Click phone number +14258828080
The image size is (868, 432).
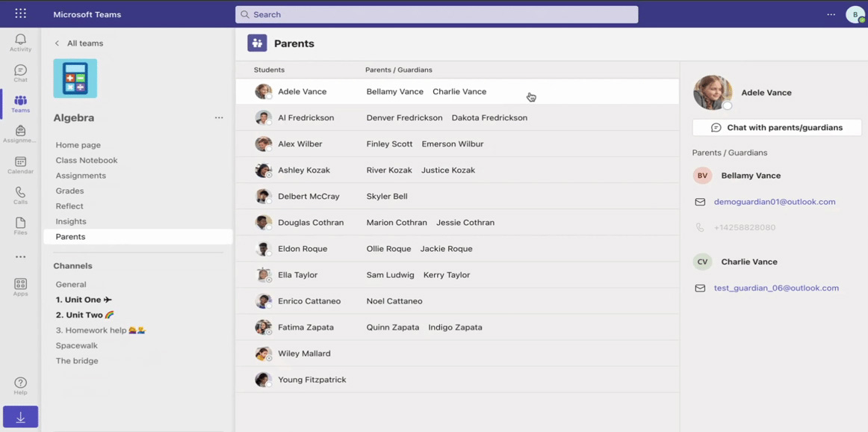pos(745,228)
